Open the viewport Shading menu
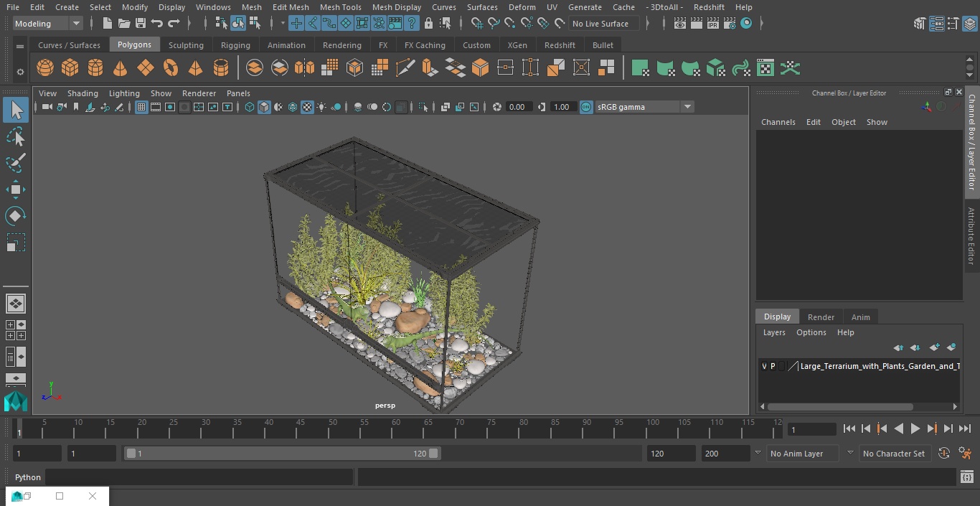 click(x=83, y=93)
